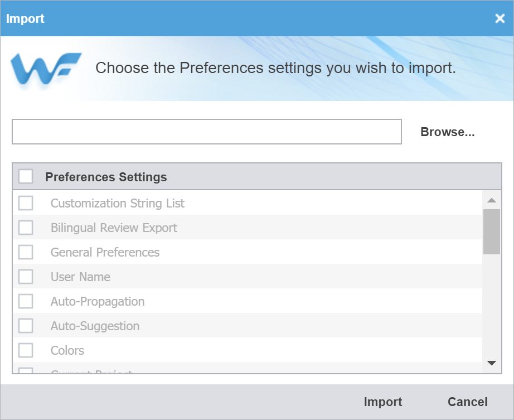Close the Import dialog
514x420 pixels.
click(500, 18)
